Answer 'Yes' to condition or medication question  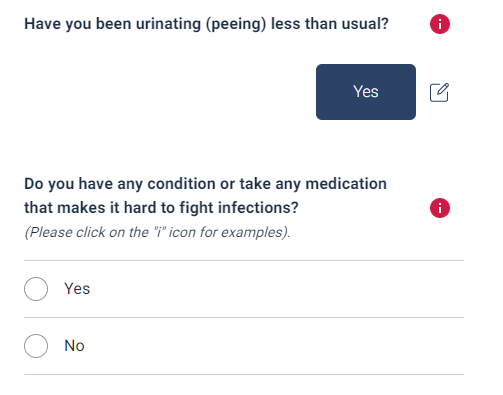(x=244, y=289)
